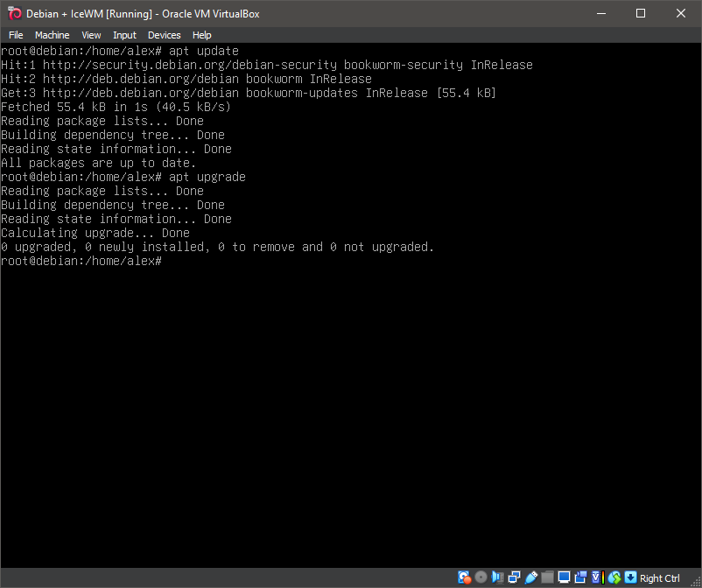Click the mouse integration status icon
This screenshot has height=588, width=702.
click(x=614, y=577)
